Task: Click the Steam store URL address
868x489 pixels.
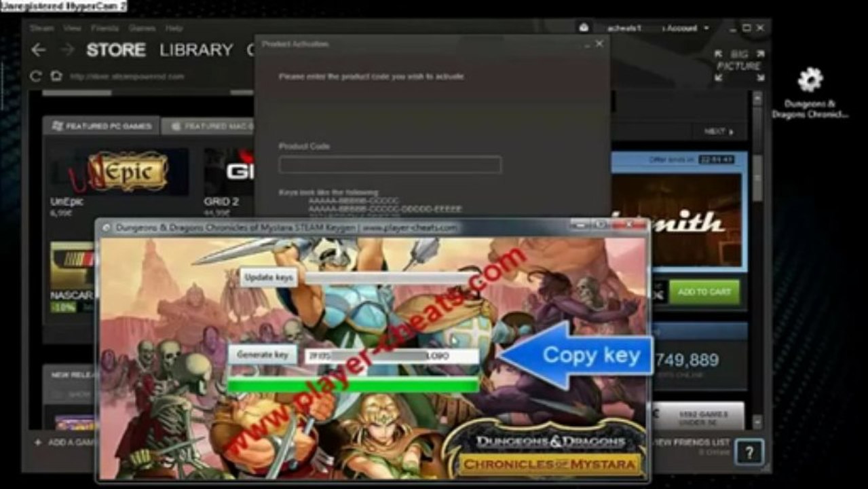Action: 126,76
